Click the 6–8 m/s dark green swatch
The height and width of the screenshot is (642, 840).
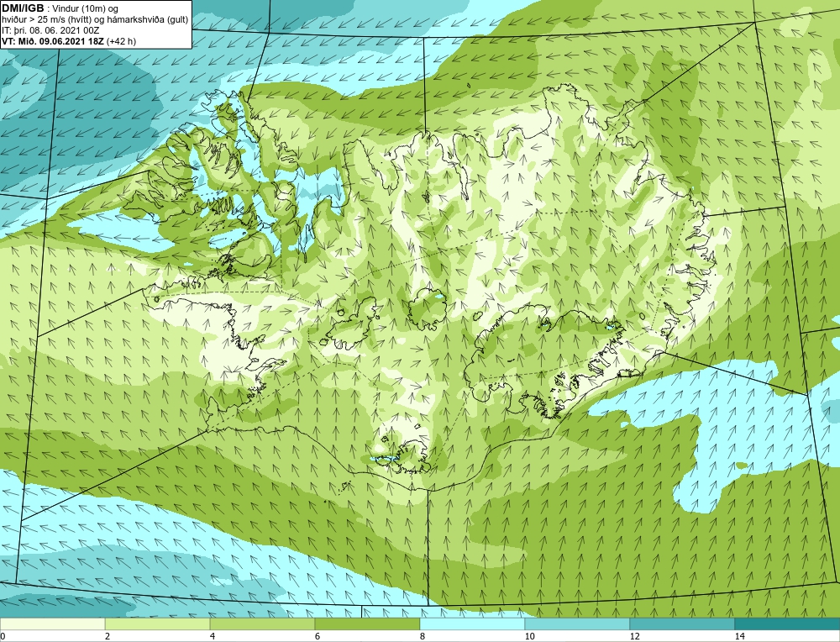pyautogui.click(x=368, y=624)
